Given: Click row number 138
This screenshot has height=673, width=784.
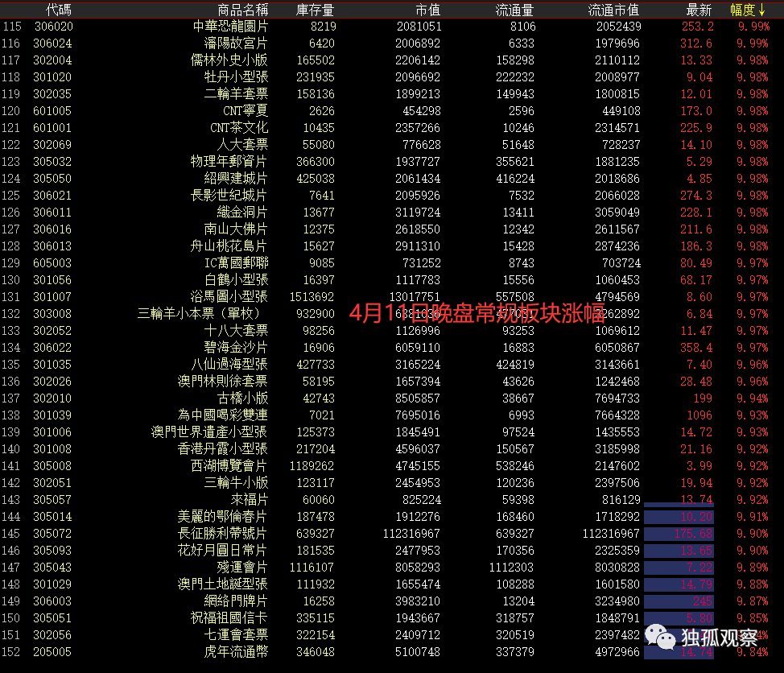Looking at the screenshot, I should (11, 415).
